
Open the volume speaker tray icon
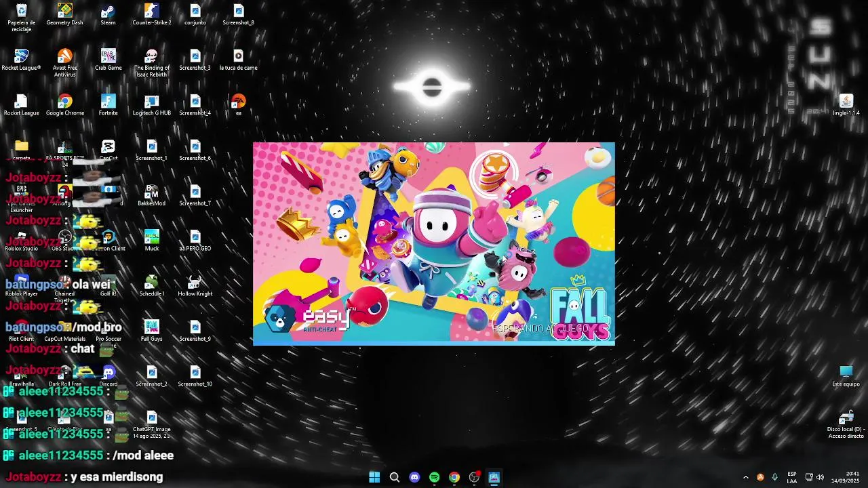820,477
